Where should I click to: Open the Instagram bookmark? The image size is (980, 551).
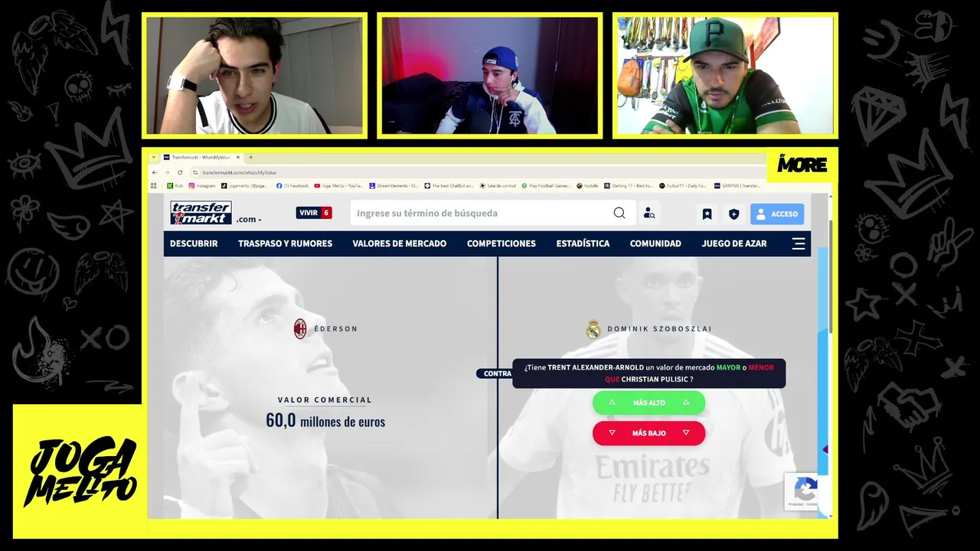click(203, 185)
